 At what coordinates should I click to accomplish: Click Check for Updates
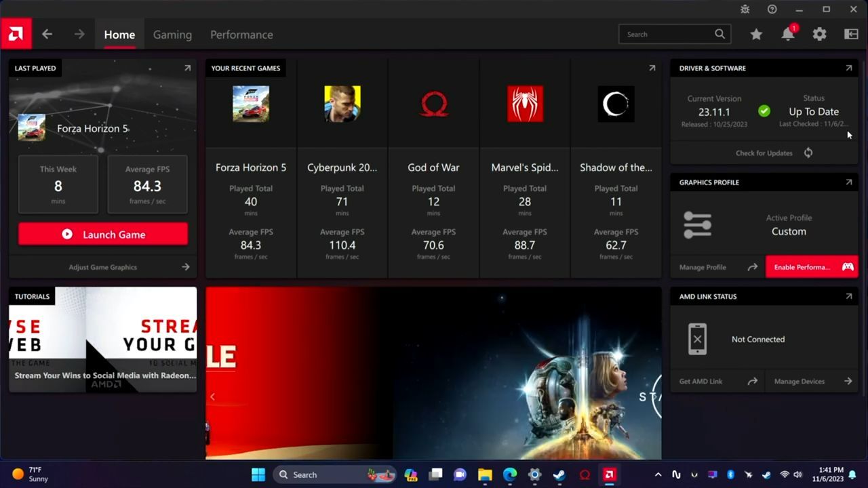coord(764,152)
